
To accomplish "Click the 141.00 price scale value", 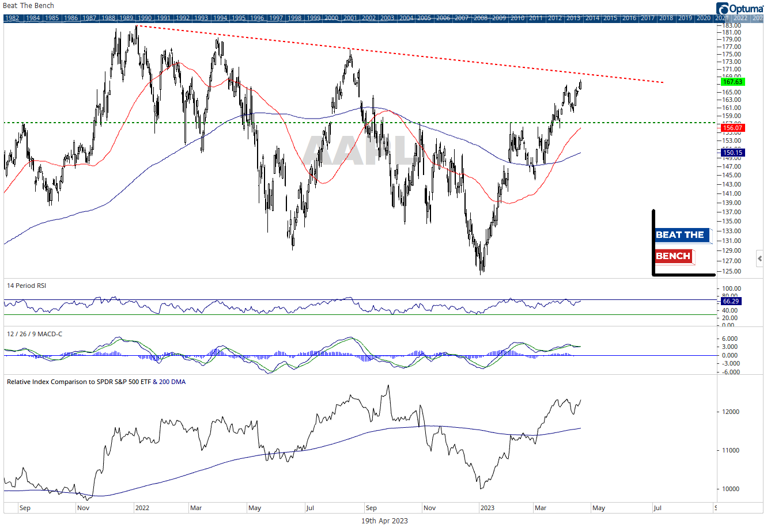I will coord(732,193).
